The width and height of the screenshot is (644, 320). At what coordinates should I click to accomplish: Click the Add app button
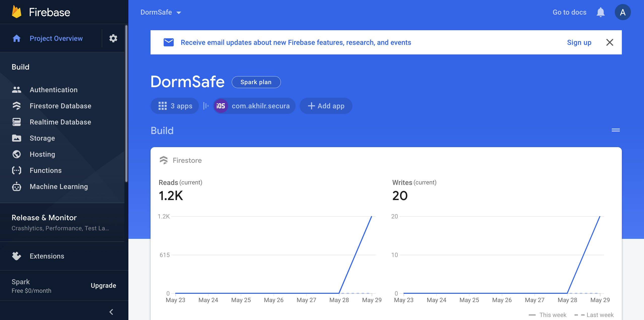(326, 106)
